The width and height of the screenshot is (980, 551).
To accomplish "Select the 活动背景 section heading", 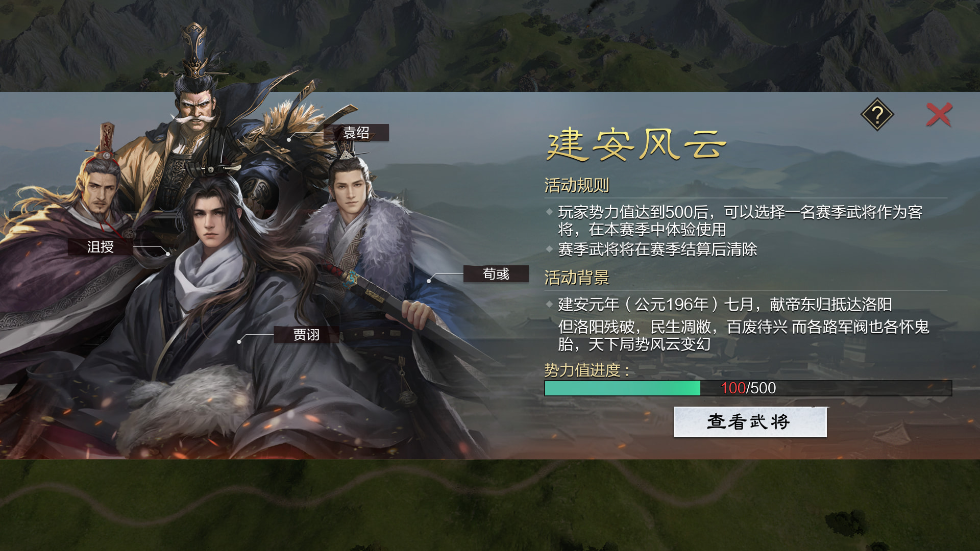I will pos(577,278).
